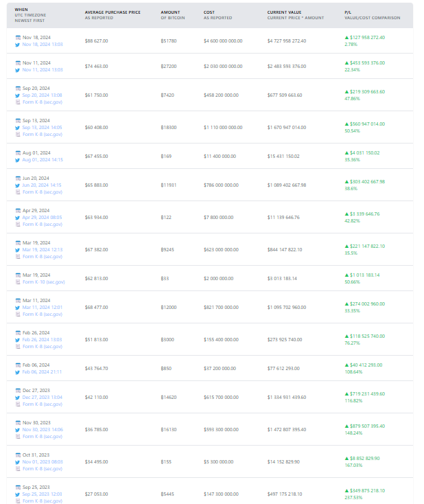Click Twitter icon beside Mar 11, 2024 12:01
Screen dimensions: 424x504
pos(18,308)
